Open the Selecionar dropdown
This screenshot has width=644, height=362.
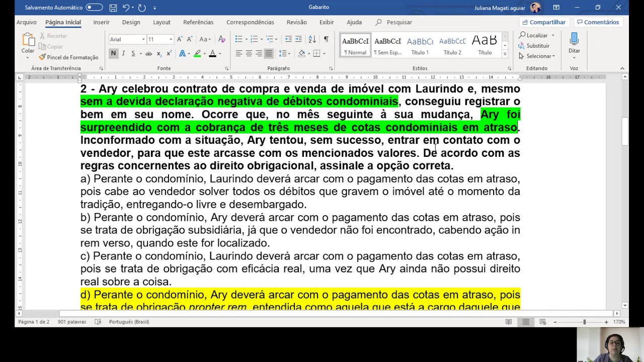pyautogui.click(x=537, y=56)
